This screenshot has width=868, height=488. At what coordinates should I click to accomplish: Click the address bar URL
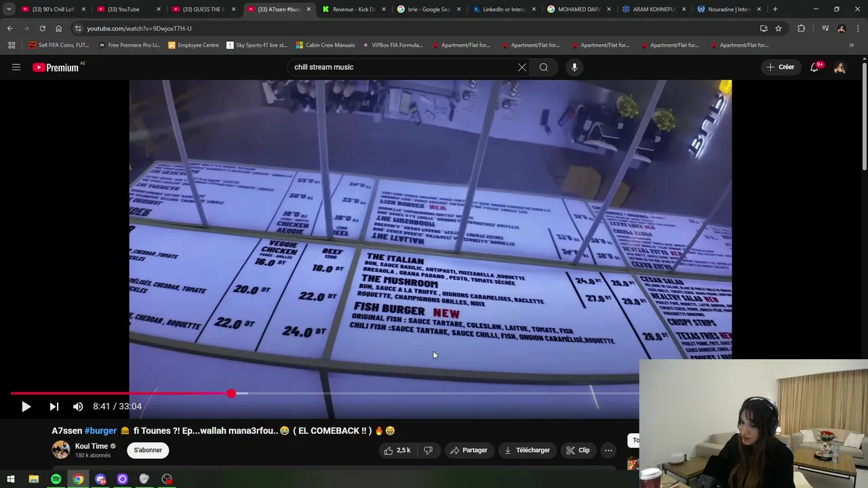pos(139,28)
